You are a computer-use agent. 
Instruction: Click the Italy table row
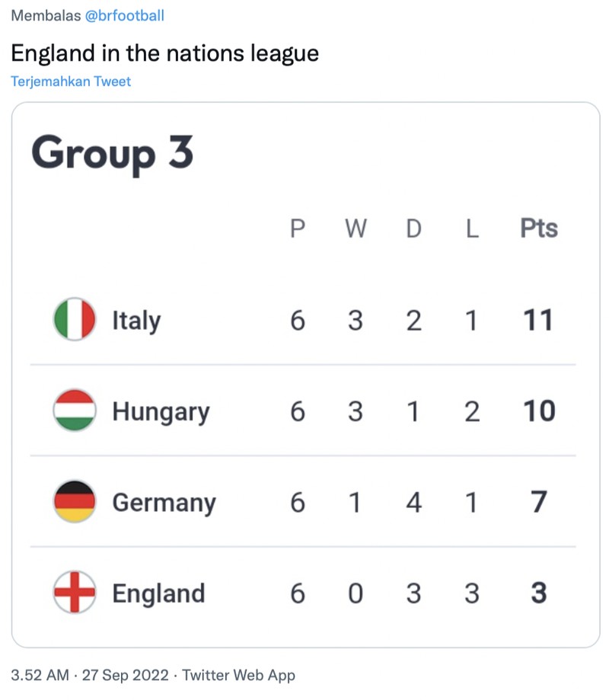point(304,320)
